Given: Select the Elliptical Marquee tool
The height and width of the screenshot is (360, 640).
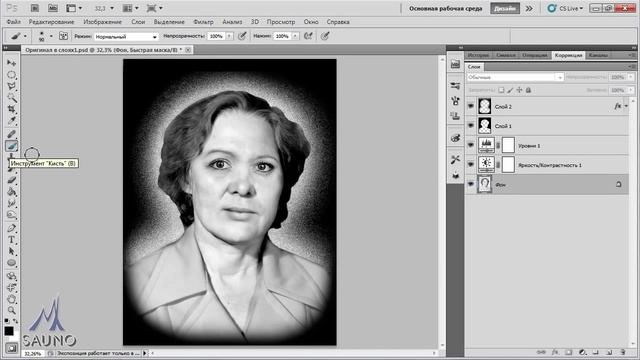Looking at the screenshot, I should point(11,75).
